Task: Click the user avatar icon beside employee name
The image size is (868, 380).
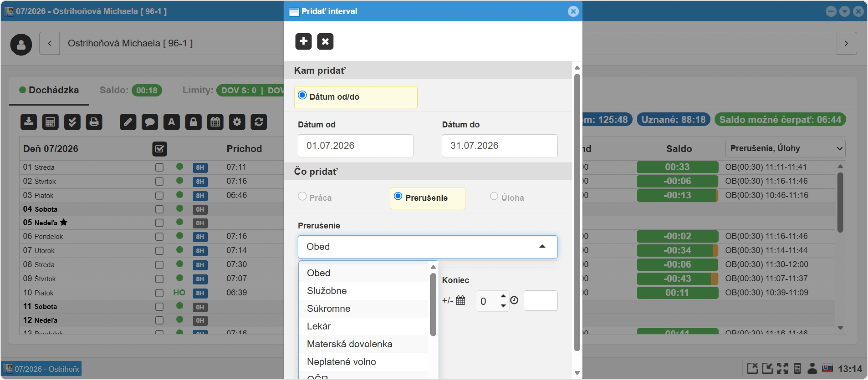Action: 21,44
